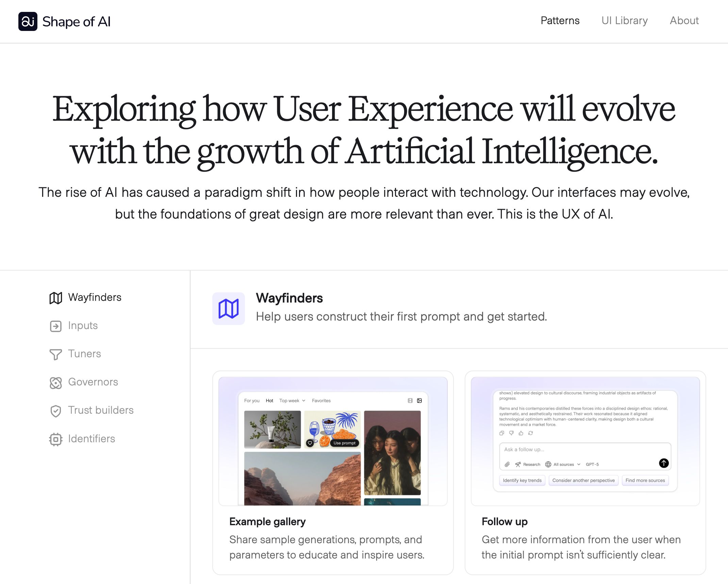Select the Hot tab in gallery preview
The image size is (728, 584).
point(269,401)
